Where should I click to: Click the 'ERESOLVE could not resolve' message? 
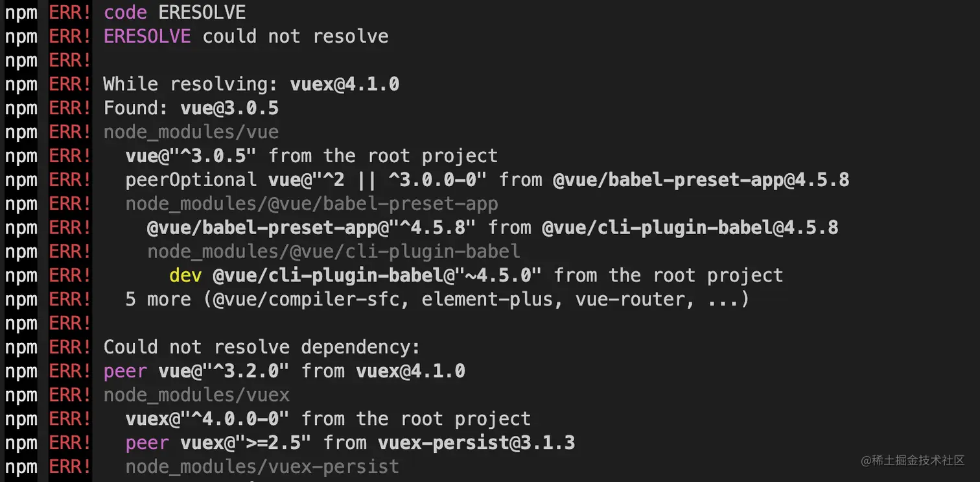pos(246,36)
